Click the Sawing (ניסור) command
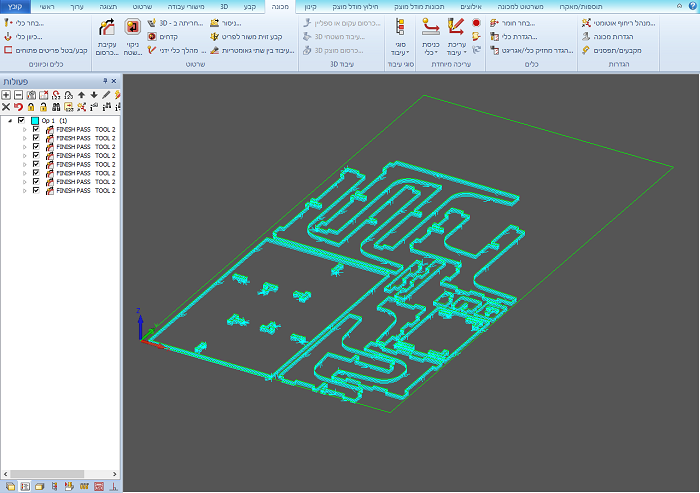The image size is (700, 493). (x=226, y=23)
